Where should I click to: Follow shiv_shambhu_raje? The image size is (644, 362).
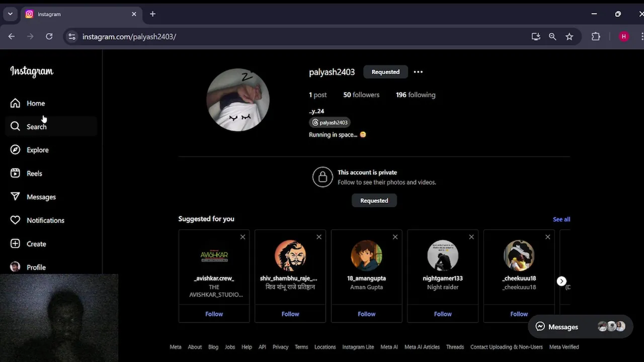(x=290, y=314)
